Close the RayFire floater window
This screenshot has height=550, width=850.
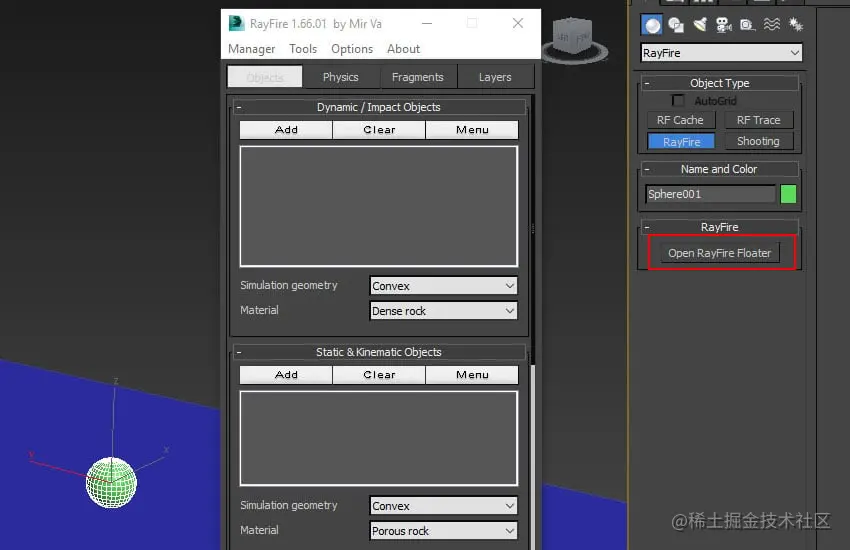518,23
